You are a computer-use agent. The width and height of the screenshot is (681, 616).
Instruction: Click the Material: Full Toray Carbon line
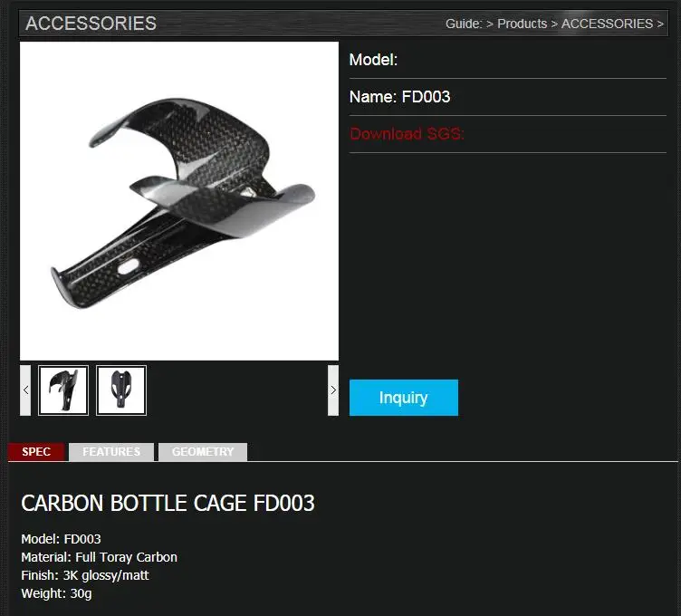click(99, 557)
